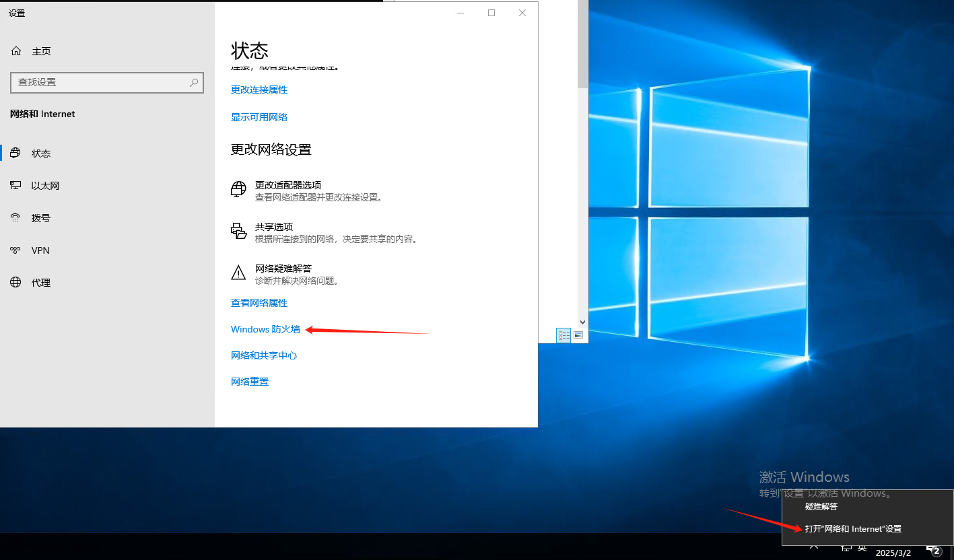
Task: Click the scrollbar down arrow in background window
Action: pyautogui.click(x=583, y=323)
